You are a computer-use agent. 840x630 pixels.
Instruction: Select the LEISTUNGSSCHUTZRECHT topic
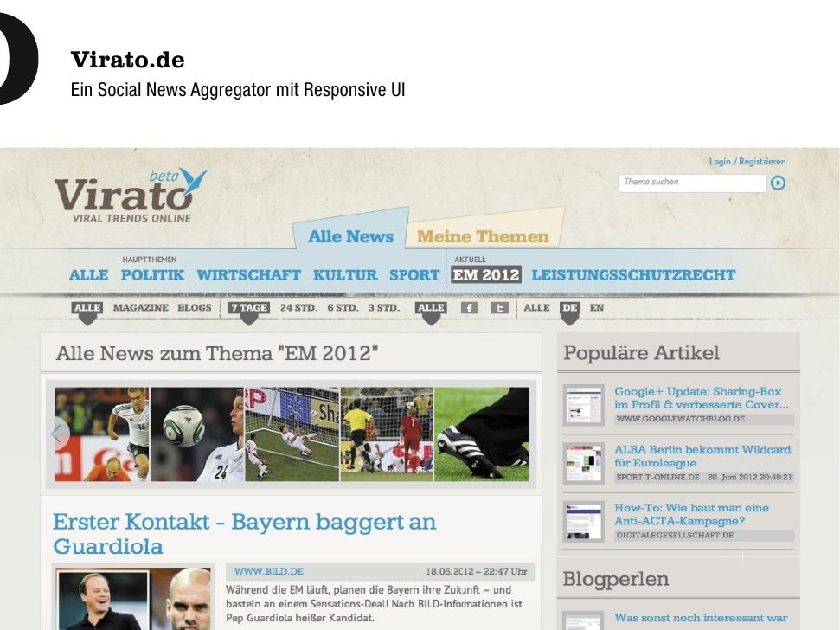pos(633,275)
